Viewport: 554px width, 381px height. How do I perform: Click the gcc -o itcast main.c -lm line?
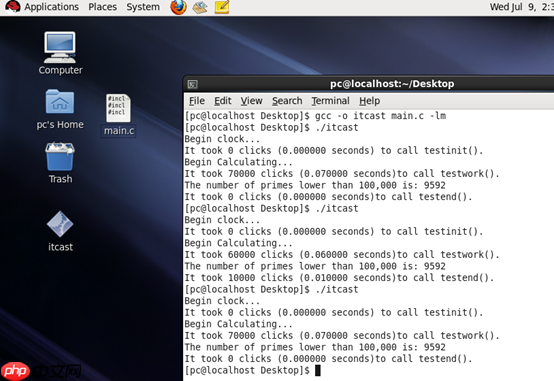(x=315, y=116)
